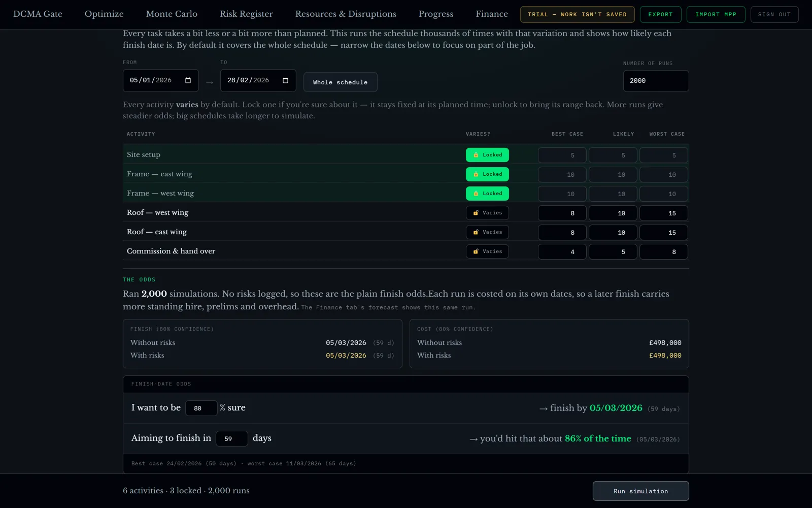Edit the Aiming to finish days field

(x=232, y=439)
